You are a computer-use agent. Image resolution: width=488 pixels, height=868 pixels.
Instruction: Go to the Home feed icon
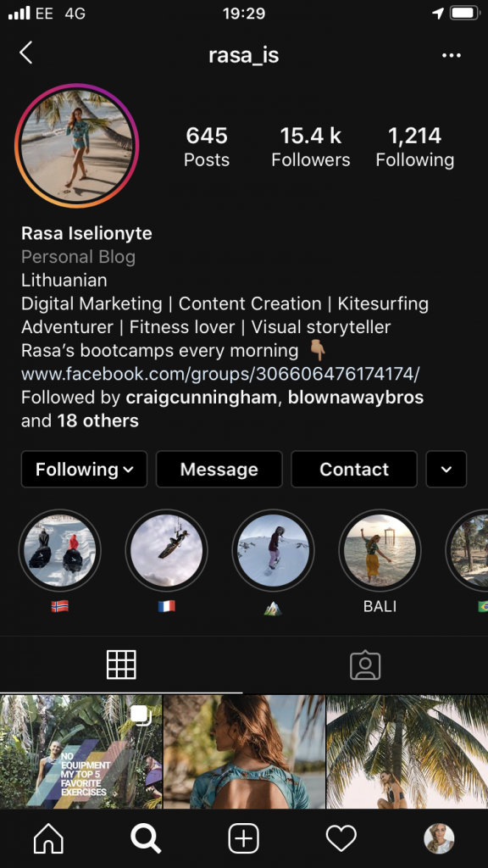(x=48, y=838)
